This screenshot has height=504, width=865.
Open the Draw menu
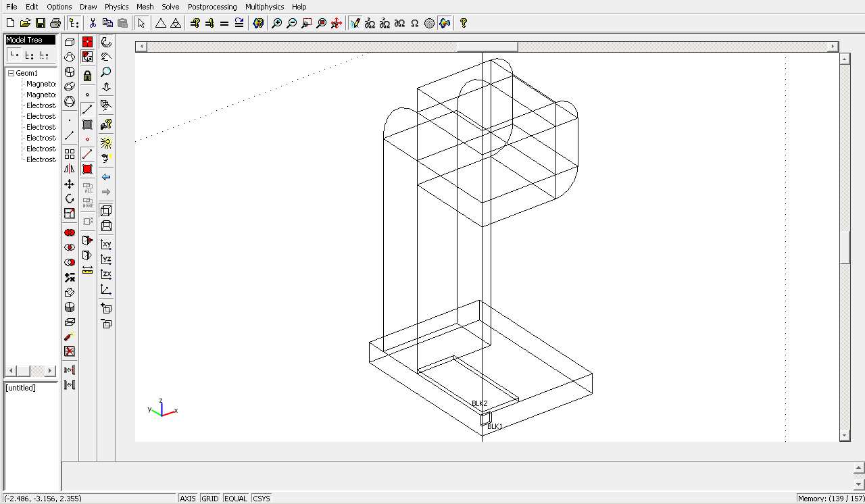tap(89, 7)
